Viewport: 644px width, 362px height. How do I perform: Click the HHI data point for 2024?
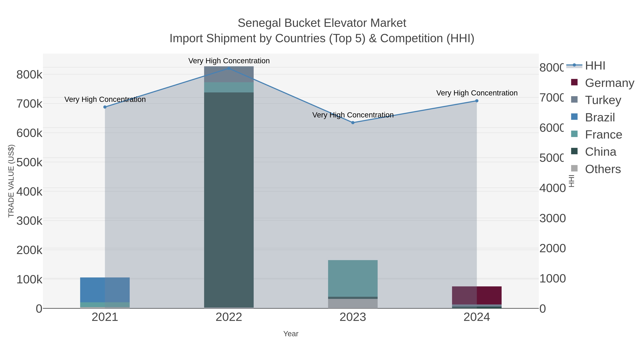click(477, 101)
